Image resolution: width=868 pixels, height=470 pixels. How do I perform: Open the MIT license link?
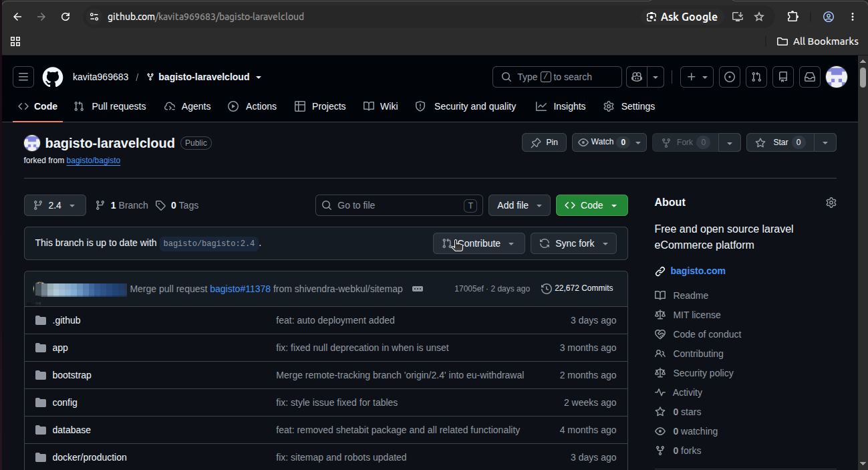point(696,315)
